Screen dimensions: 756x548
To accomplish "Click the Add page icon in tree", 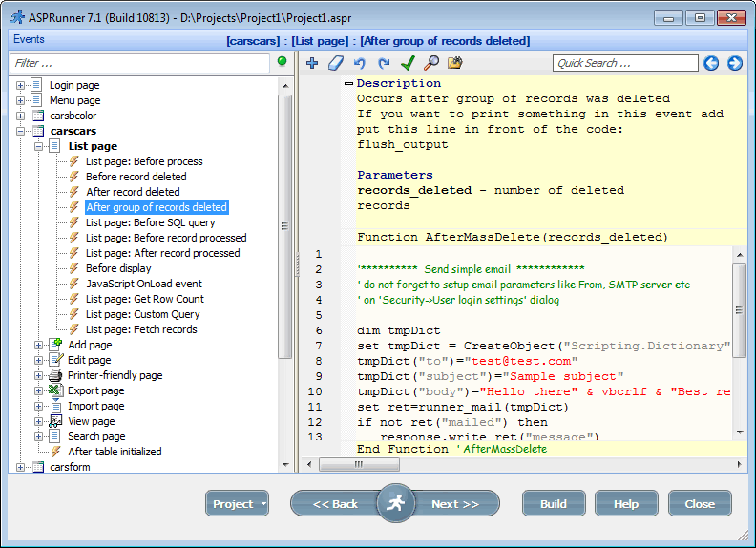I will [56, 345].
